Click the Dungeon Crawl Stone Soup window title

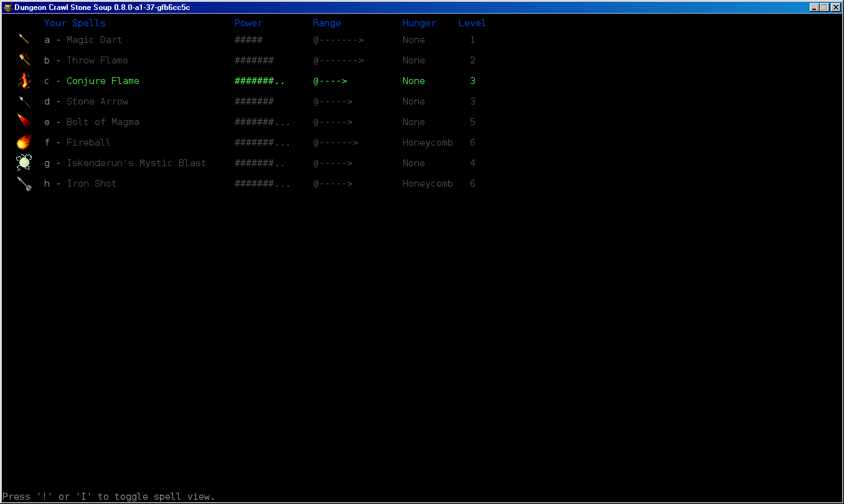pyautogui.click(x=102, y=7)
